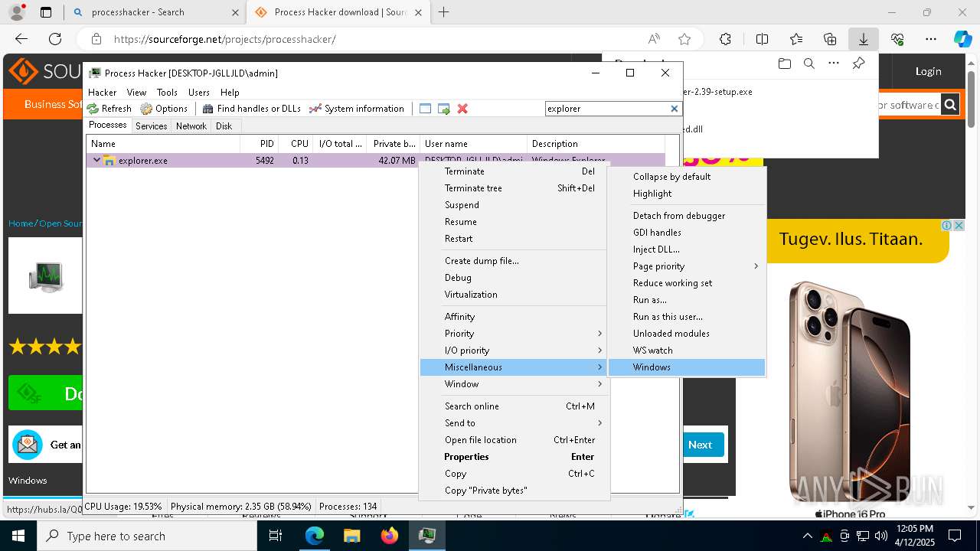
Task: Open the Hacker menu
Action: (x=103, y=92)
